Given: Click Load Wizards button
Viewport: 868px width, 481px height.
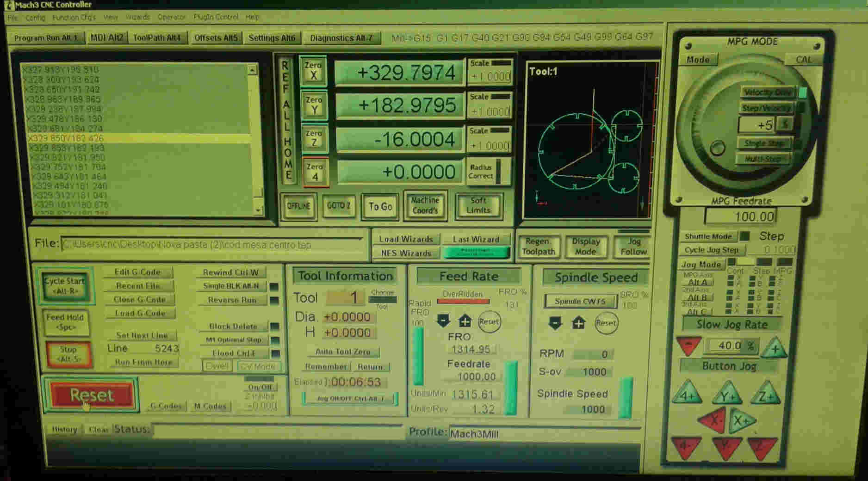Looking at the screenshot, I should [x=406, y=239].
